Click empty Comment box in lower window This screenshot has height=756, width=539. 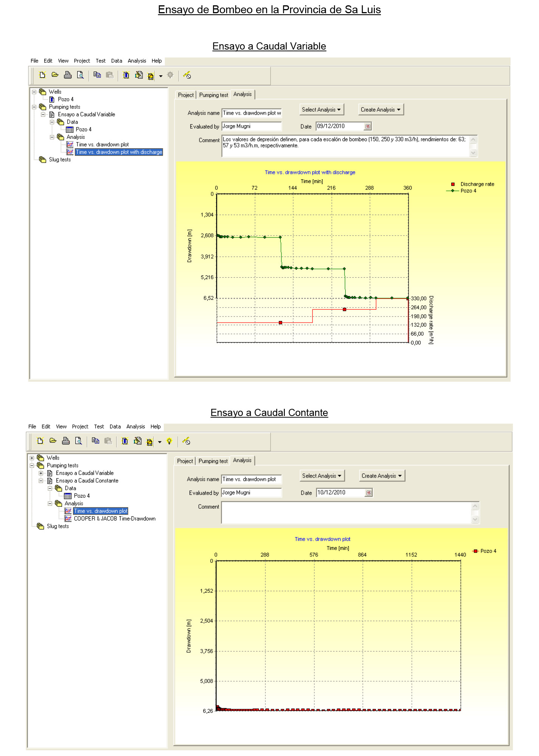tap(346, 512)
